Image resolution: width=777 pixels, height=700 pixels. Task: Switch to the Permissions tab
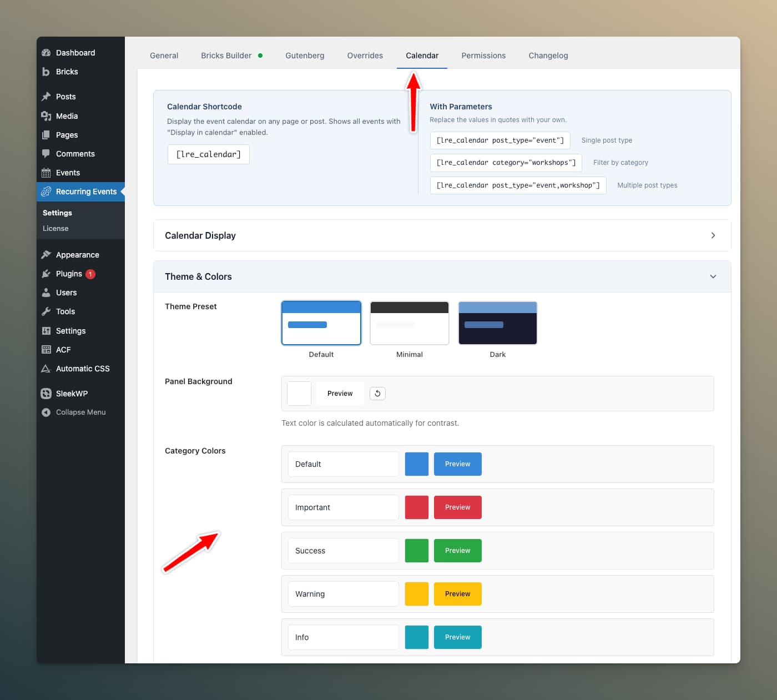[483, 56]
